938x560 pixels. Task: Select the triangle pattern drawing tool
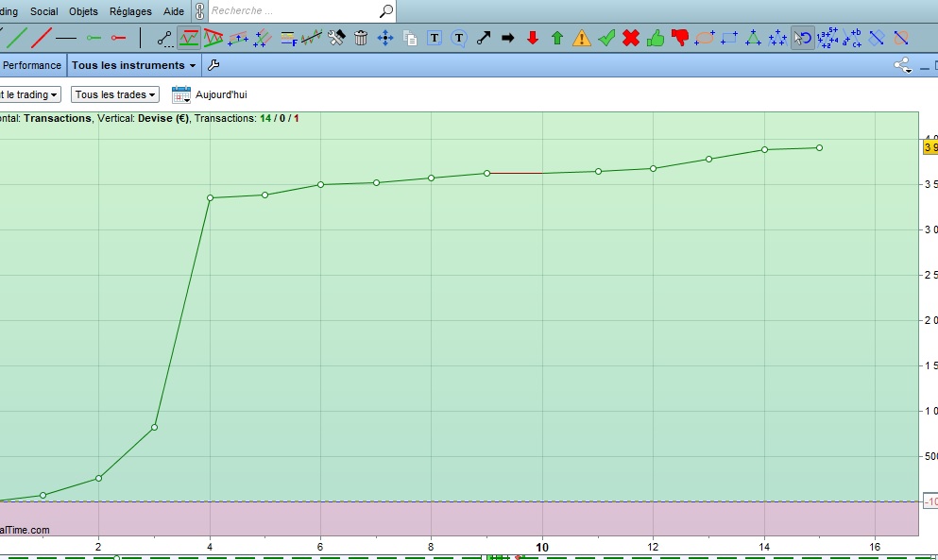tap(213, 39)
